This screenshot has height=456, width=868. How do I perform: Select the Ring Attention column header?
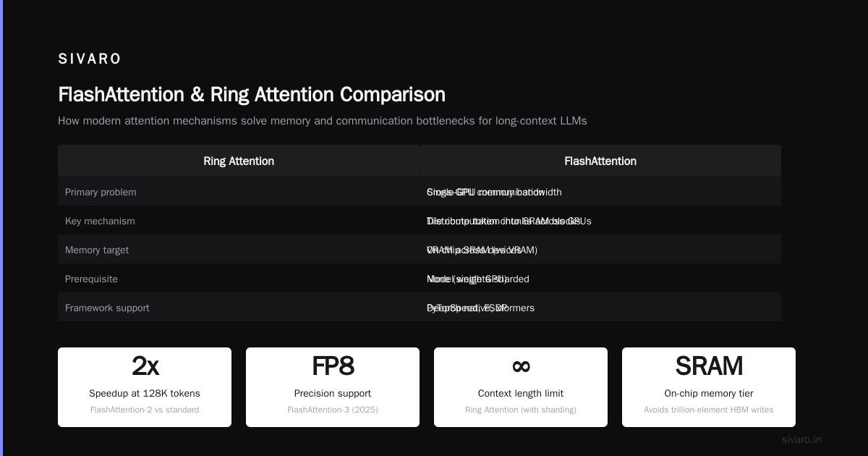(x=239, y=161)
